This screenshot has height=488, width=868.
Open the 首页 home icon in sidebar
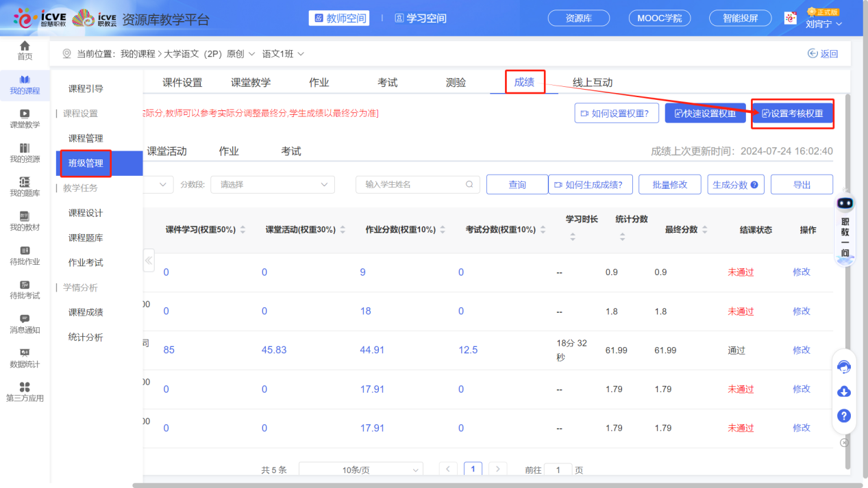pyautogui.click(x=25, y=50)
